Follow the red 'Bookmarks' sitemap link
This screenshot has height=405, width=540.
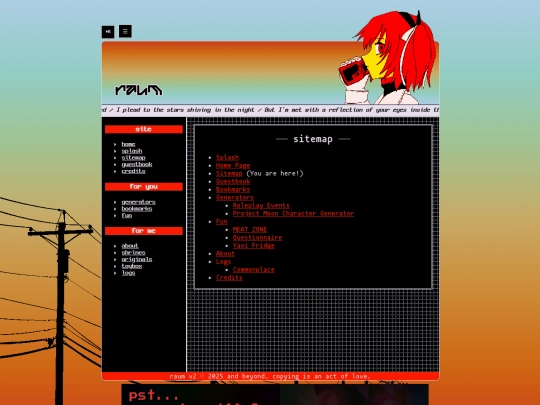pos(233,189)
